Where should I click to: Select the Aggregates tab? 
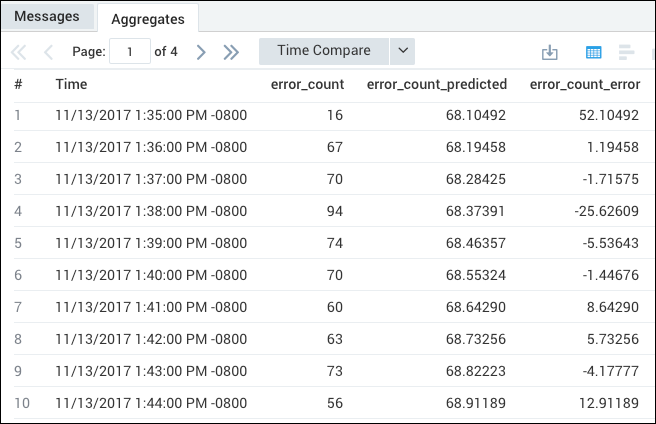click(x=147, y=18)
